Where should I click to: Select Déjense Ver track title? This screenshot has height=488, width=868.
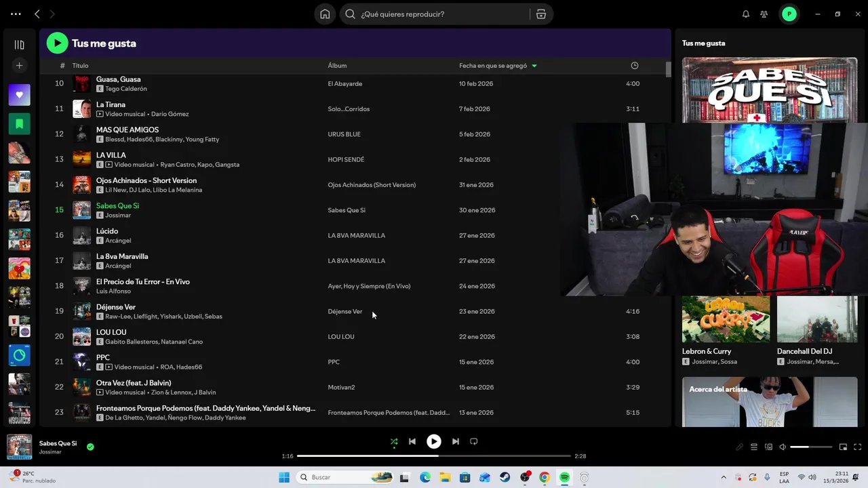[116, 307]
